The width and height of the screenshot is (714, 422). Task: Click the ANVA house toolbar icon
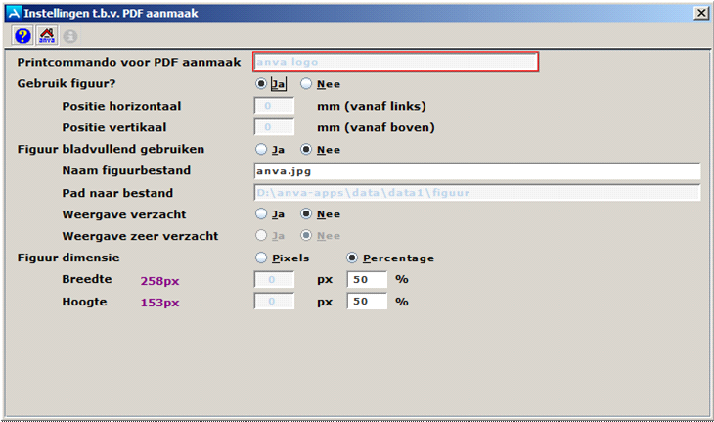(46, 35)
